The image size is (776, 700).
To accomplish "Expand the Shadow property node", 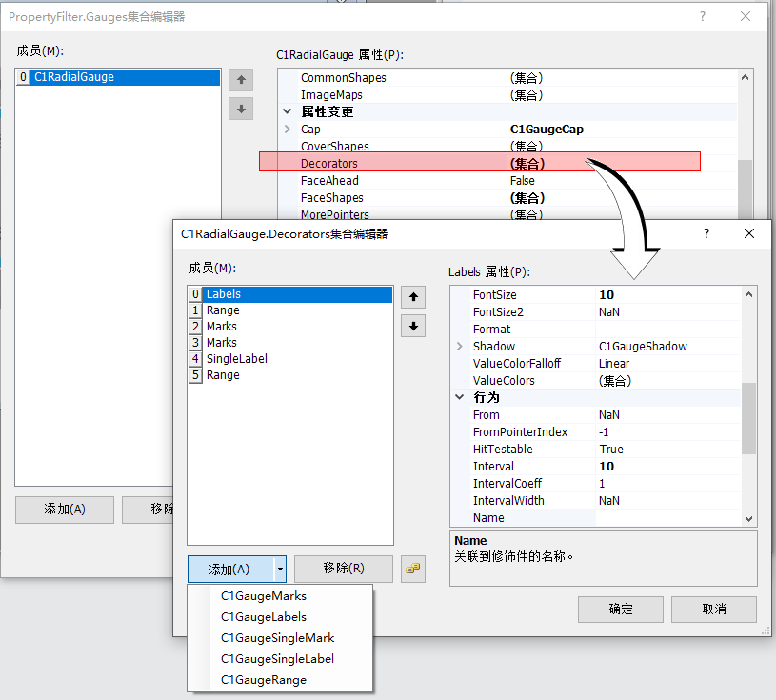I will tap(461, 347).
